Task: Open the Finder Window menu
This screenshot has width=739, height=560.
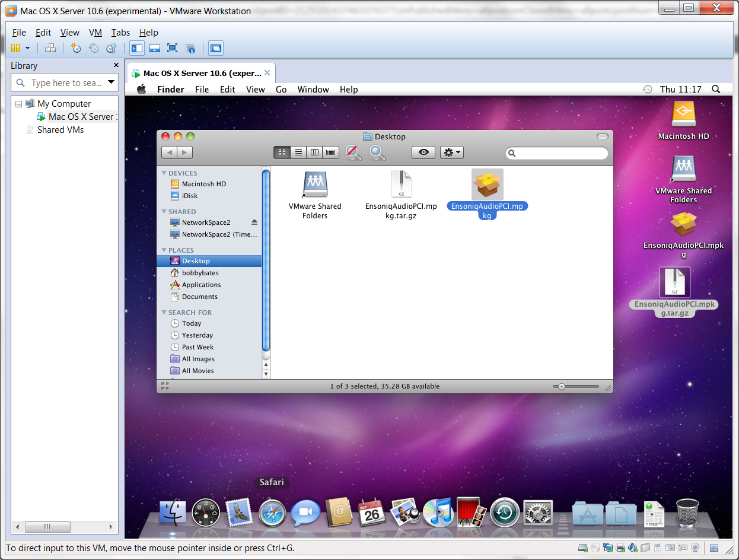Action: click(313, 90)
